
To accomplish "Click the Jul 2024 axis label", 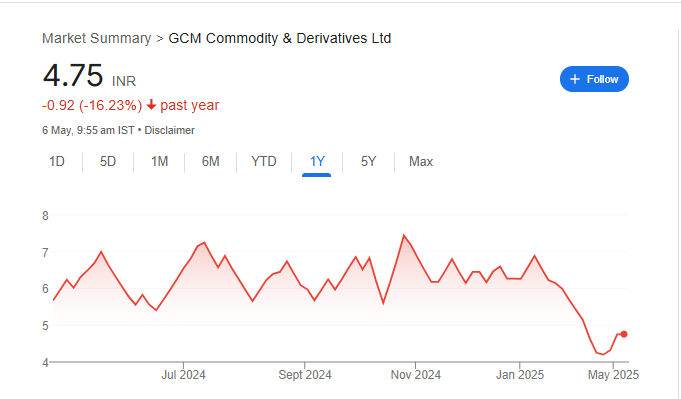I will [183, 375].
